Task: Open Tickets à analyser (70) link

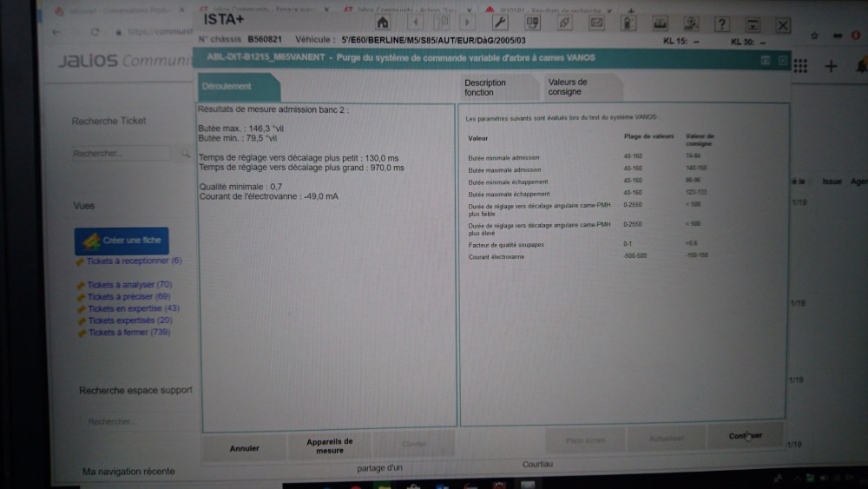Action: click(129, 285)
